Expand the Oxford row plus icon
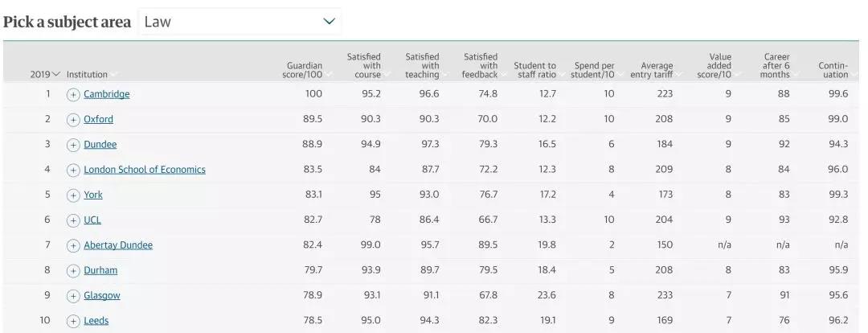This screenshot has width=868, height=333. tap(73, 119)
